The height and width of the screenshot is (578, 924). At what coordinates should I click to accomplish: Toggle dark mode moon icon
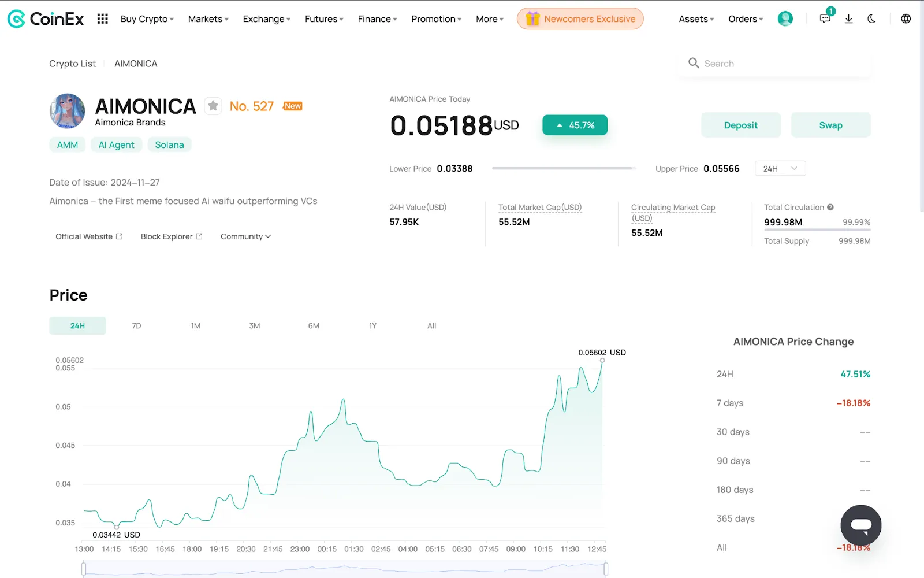(872, 19)
